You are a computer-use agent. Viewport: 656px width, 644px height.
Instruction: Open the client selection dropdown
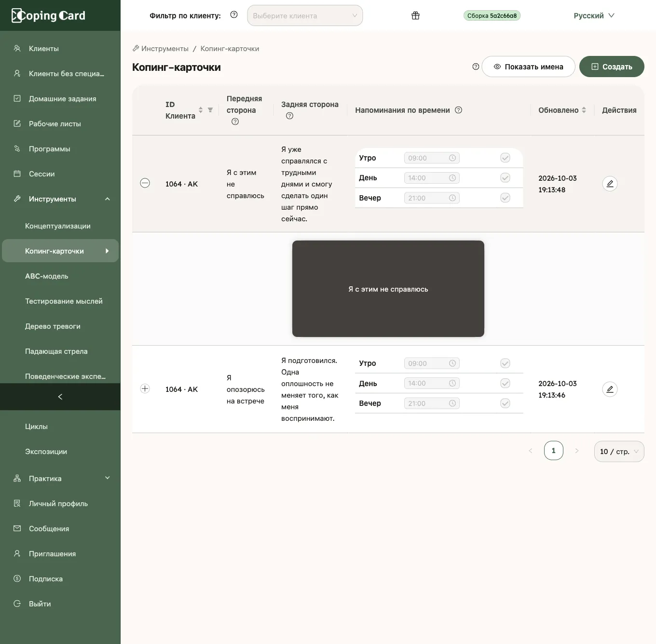tap(305, 15)
